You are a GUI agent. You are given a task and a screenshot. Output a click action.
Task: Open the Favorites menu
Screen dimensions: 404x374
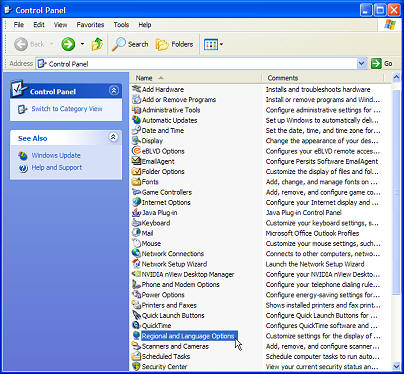[x=90, y=25]
